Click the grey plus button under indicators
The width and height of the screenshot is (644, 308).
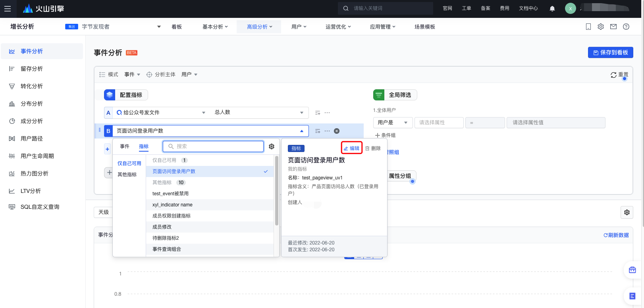pyautogui.click(x=109, y=173)
